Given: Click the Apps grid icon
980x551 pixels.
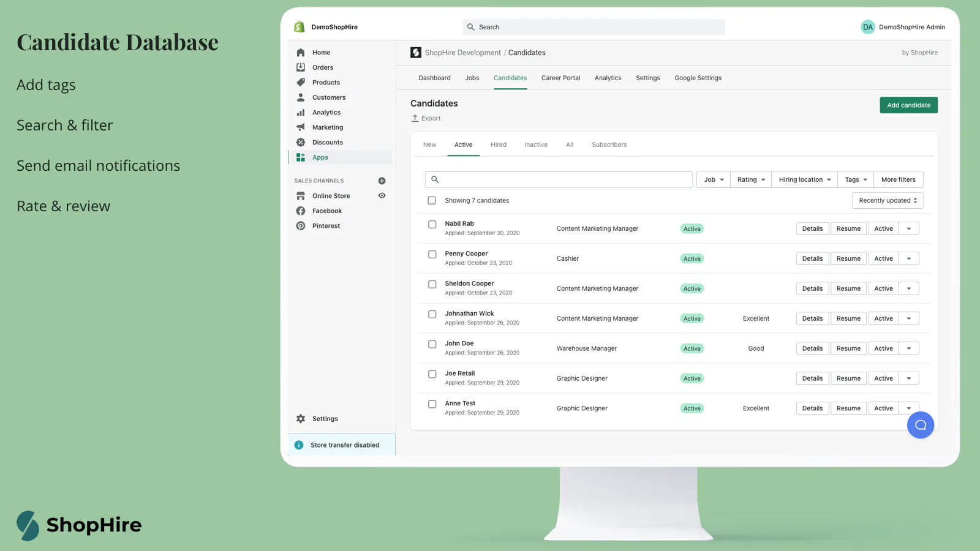Looking at the screenshot, I should 301,157.
